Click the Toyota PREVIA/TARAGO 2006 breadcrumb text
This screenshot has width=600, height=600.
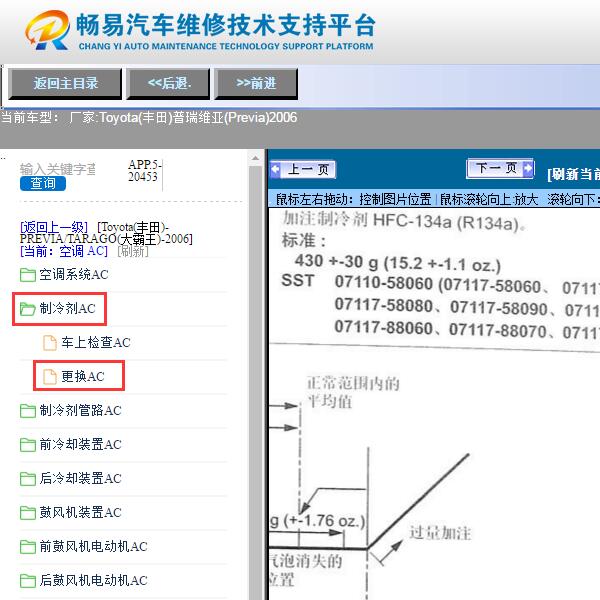coord(106,233)
